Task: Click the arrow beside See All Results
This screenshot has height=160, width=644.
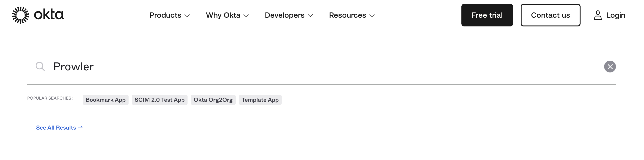Action: point(81,127)
